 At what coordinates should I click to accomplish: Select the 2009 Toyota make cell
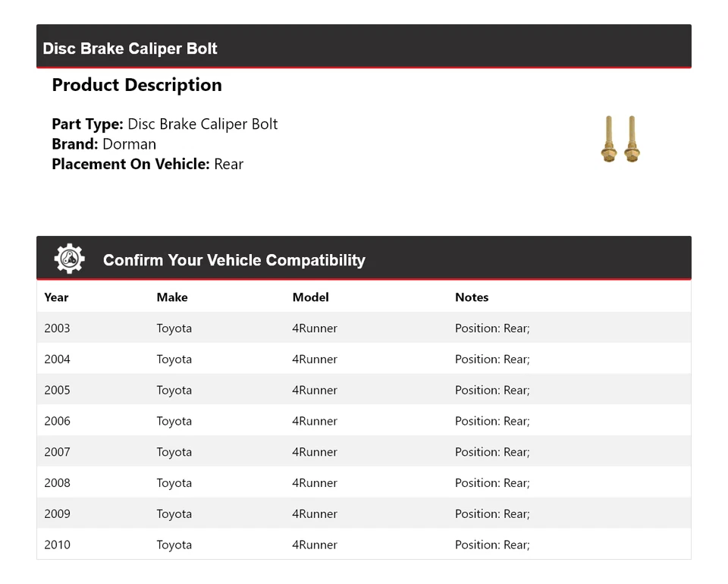tap(174, 514)
